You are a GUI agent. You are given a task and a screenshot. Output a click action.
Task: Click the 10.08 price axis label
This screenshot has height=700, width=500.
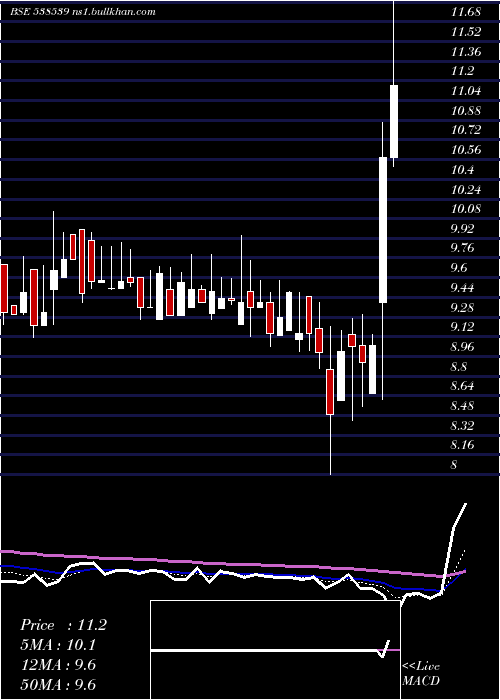point(466,208)
